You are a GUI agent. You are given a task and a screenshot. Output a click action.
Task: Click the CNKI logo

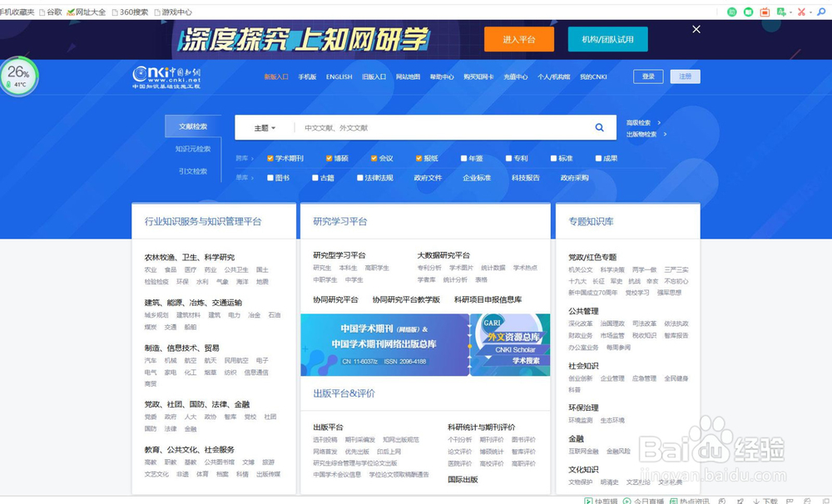tap(166, 77)
